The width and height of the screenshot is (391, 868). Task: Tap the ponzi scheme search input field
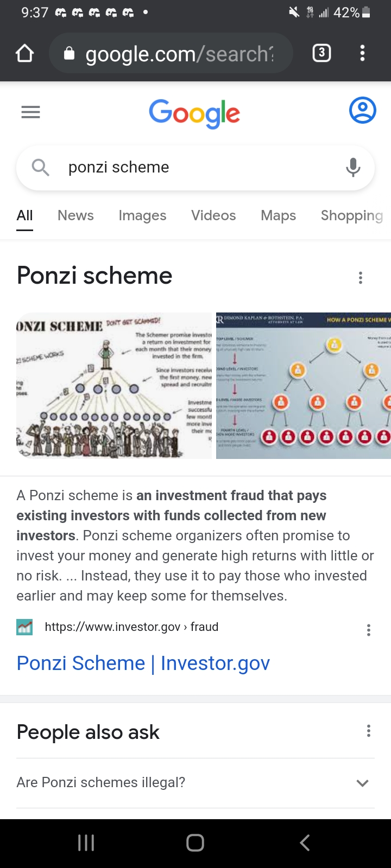(195, 167)
